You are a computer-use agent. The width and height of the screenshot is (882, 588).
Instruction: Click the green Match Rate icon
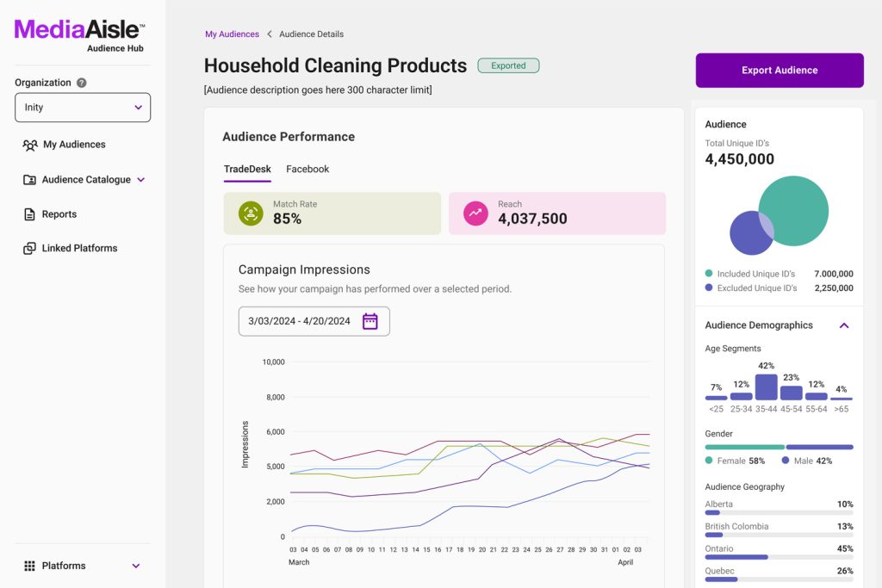(251, 214)
